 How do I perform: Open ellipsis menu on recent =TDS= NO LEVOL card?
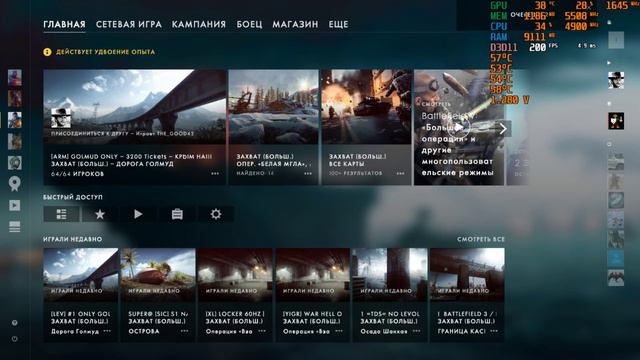coord(416,331)
